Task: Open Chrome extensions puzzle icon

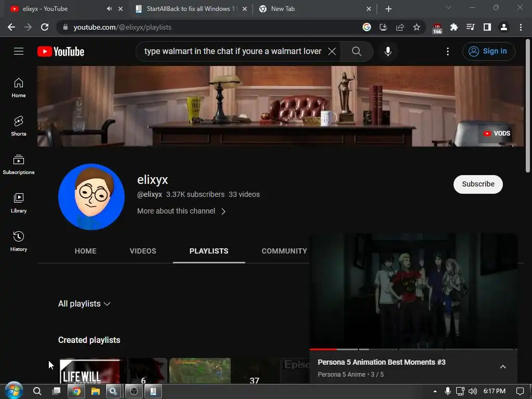Action: [454, 27]
